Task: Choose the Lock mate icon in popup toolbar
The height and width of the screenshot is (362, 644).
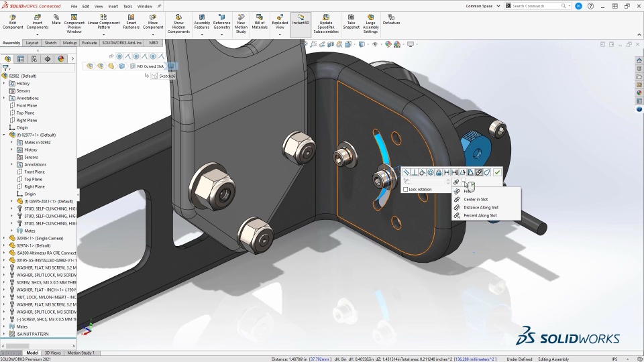Action: point(439,172)
